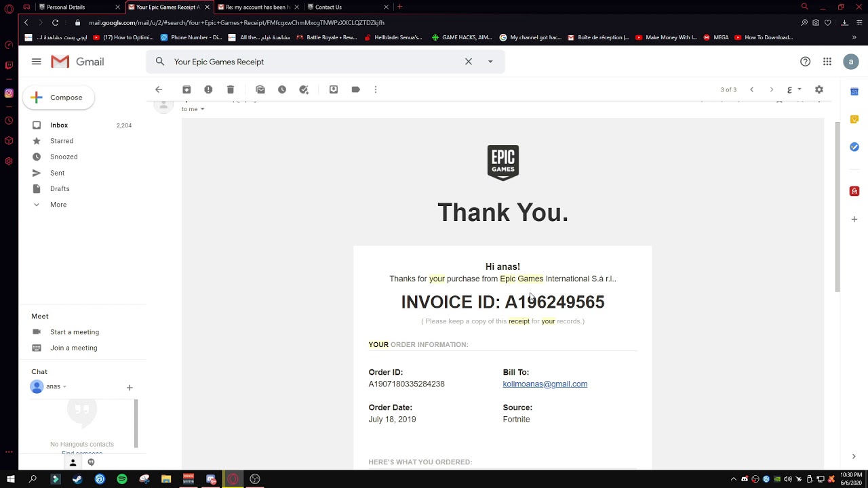This screenshot has width=868, height=488.
Task: Open Spotify from the taskbar
Action: pyautogui.click(x=122, y=479)
